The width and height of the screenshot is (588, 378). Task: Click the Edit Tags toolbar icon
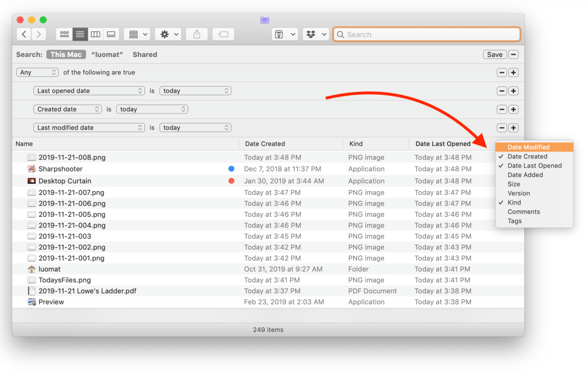223,34
